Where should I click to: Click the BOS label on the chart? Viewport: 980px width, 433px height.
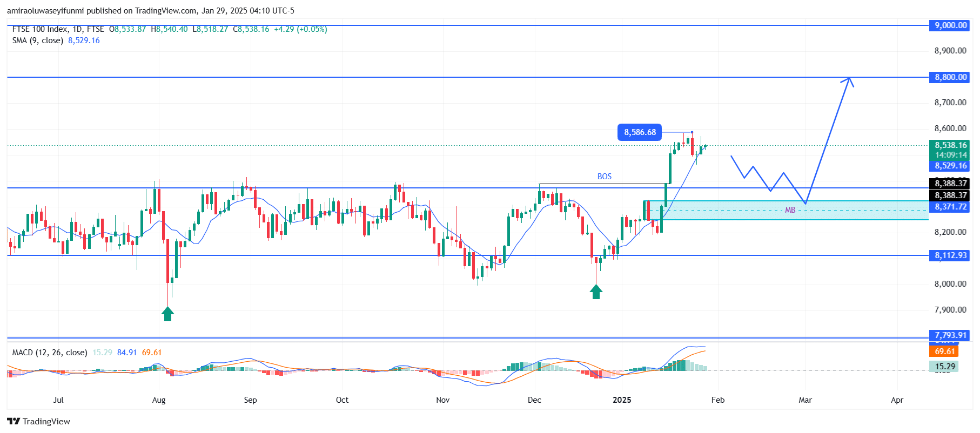click(605, 177)
